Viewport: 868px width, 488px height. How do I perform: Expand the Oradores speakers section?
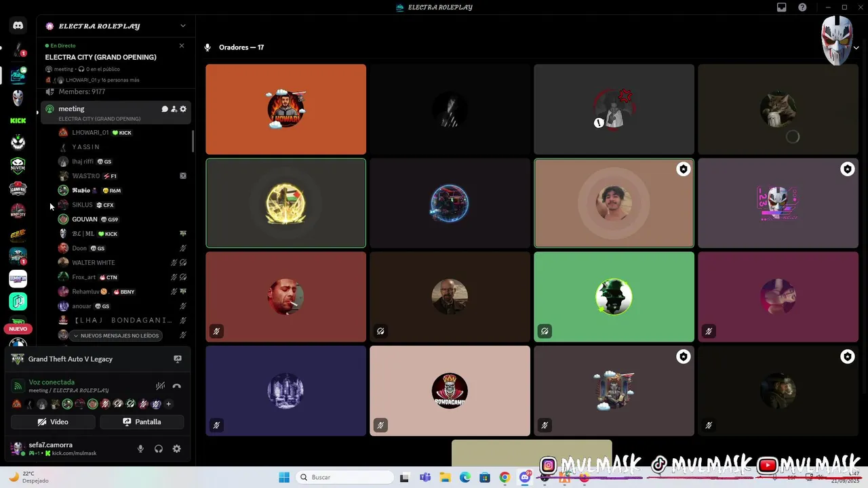pos(856,47)
